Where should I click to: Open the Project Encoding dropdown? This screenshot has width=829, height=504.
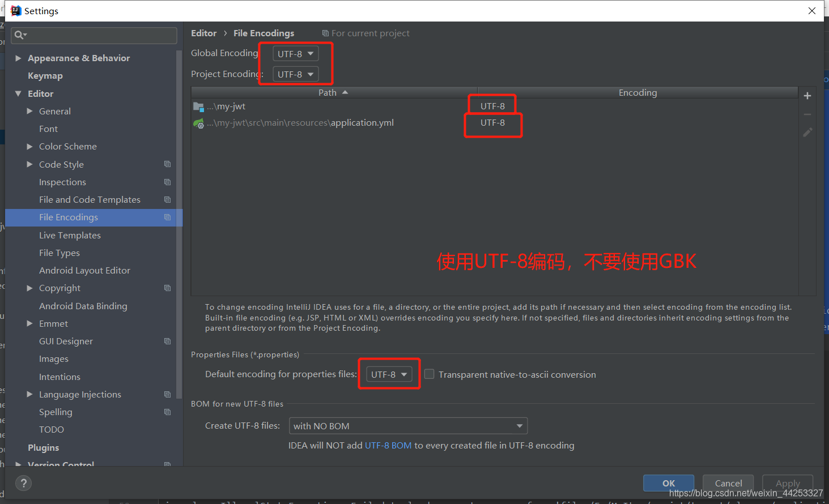(x=296, y=74)
